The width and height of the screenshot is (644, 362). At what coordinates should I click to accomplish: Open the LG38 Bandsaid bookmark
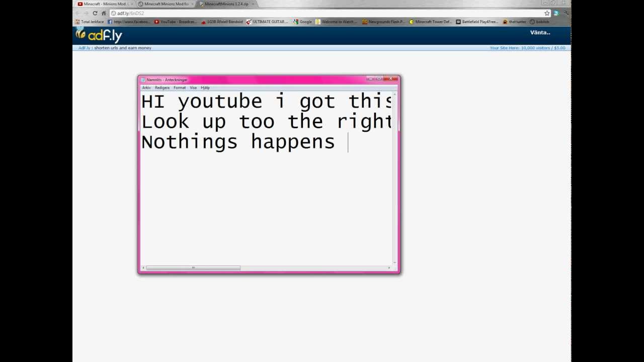[x=221, y=22]
